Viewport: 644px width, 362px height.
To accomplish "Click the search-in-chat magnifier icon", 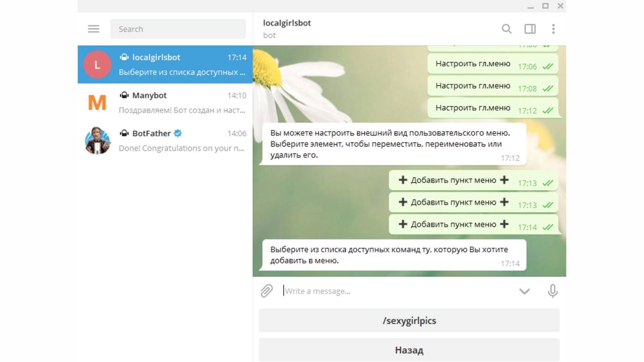I will point(506,29).
